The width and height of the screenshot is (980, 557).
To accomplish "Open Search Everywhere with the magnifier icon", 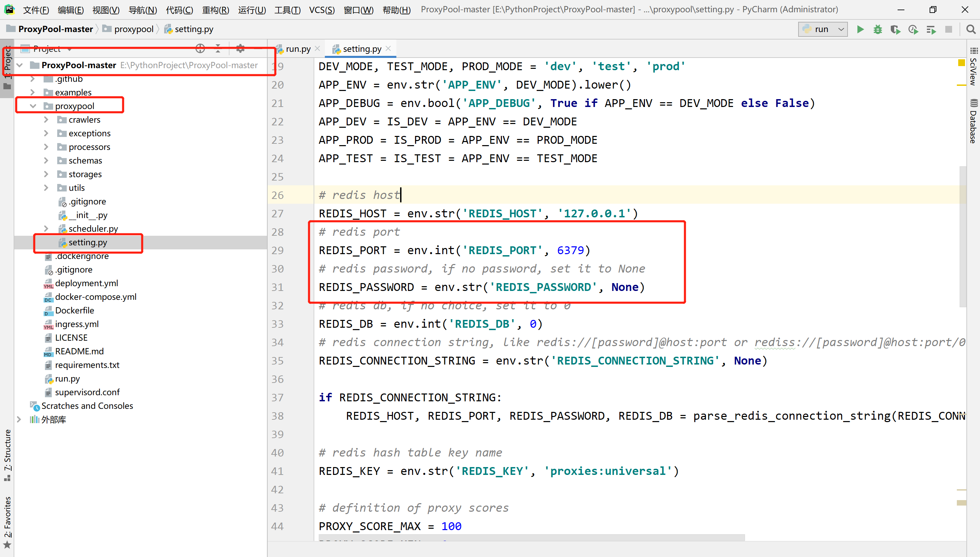I will [970, 29].
